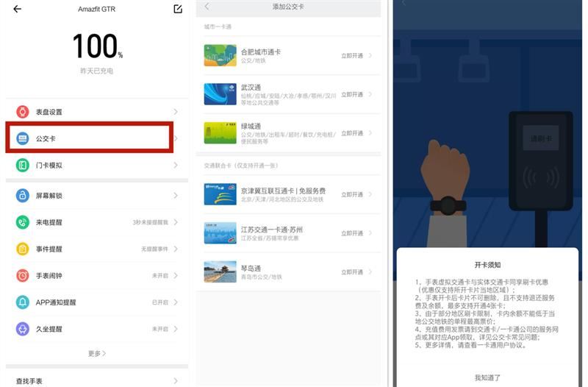This screenshot has height=387, width=588.
Task: Tap 立即开通 for 绿城通
Action: pos(352,133)
